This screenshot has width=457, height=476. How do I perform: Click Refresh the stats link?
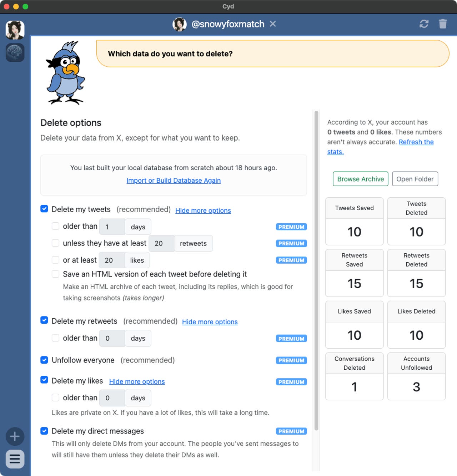point(381,147)
